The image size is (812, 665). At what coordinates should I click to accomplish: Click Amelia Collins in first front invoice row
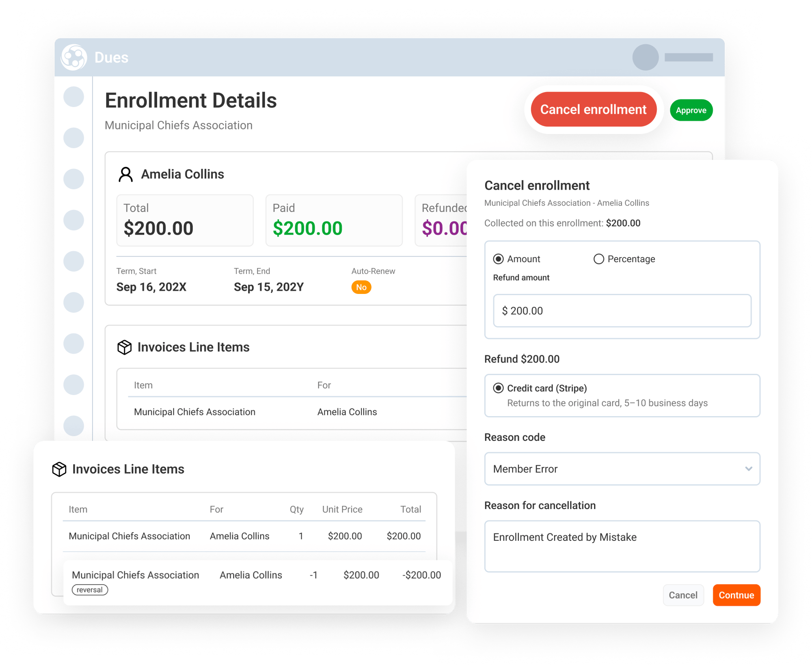(x=239, y=536)
